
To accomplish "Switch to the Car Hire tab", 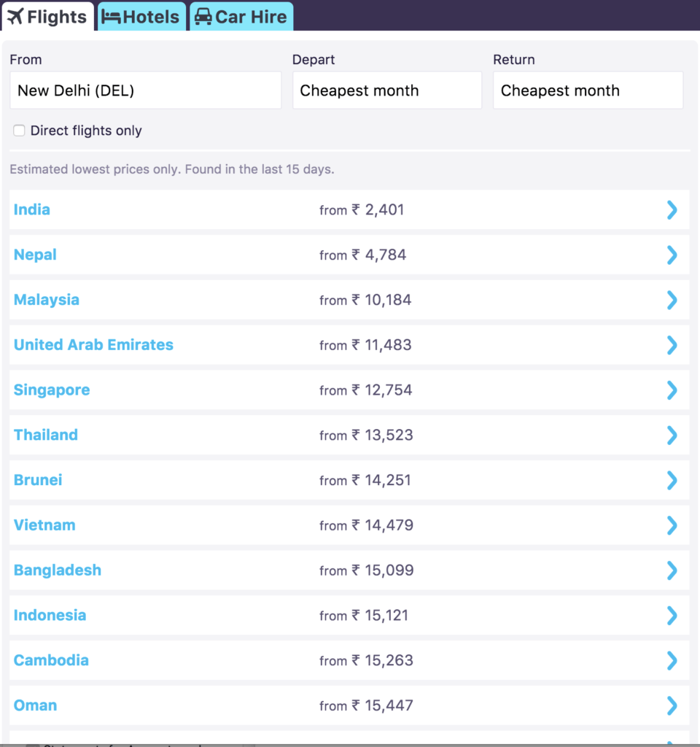I will pos(241,16).
